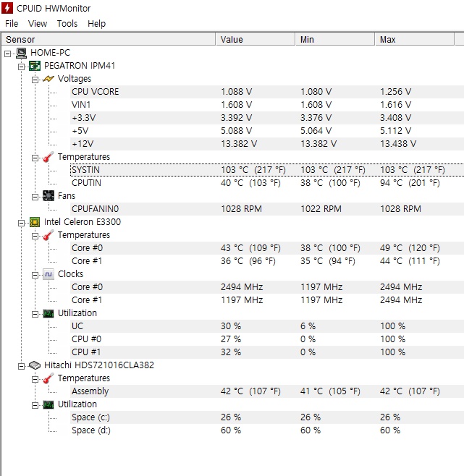Click the Celeron Utilization graph icon
This screenshot has width=464, height=476.
48,313
